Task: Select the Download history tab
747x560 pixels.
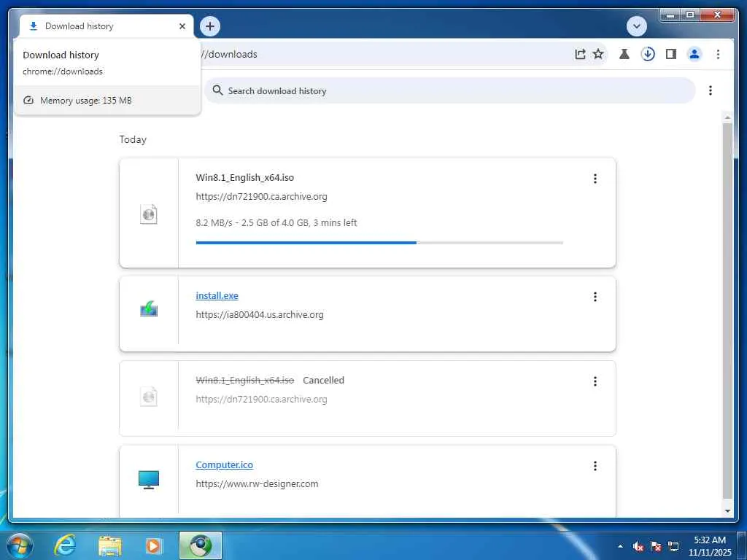Action: pos(107,26)
